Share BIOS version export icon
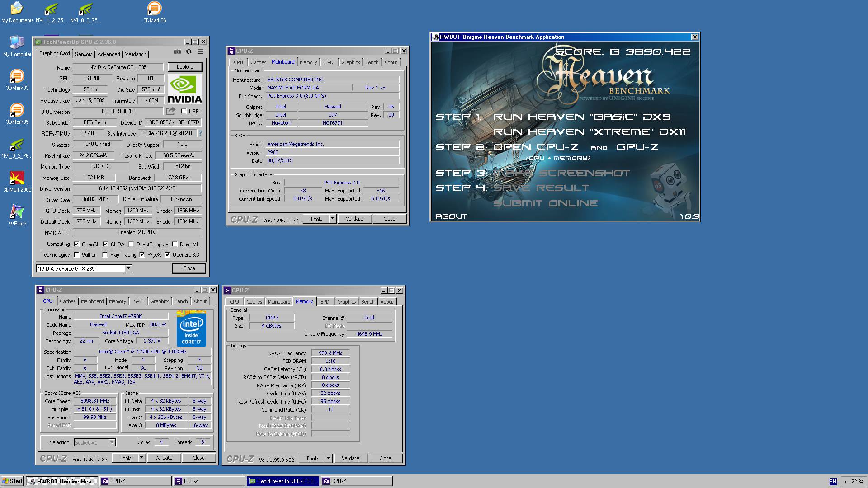 [x=170, y=111]
